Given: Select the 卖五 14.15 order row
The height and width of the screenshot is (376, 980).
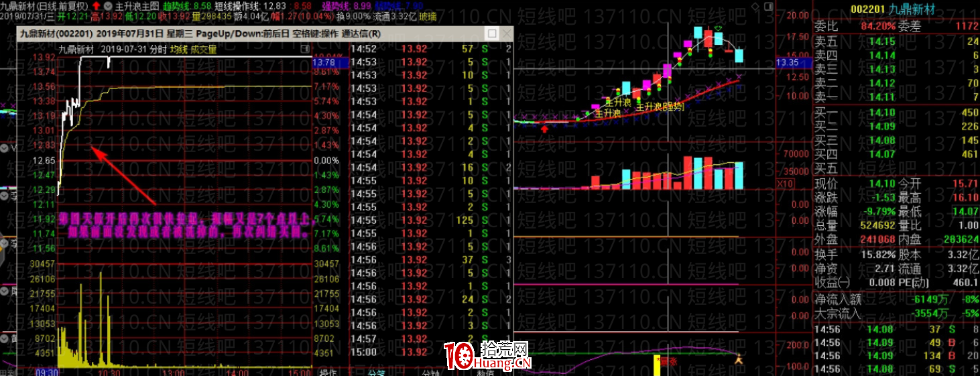Looking at the screenshot, I should tap(896, 42).
